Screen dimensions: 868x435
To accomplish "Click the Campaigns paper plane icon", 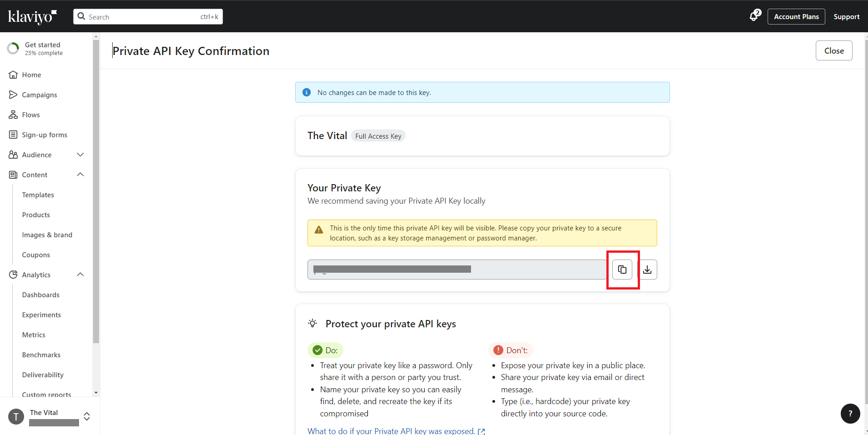I will click(13, 95).
